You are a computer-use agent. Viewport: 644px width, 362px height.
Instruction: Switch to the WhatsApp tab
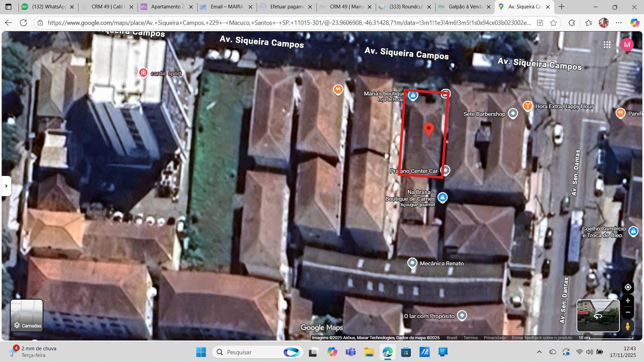(x=48, y=7)
